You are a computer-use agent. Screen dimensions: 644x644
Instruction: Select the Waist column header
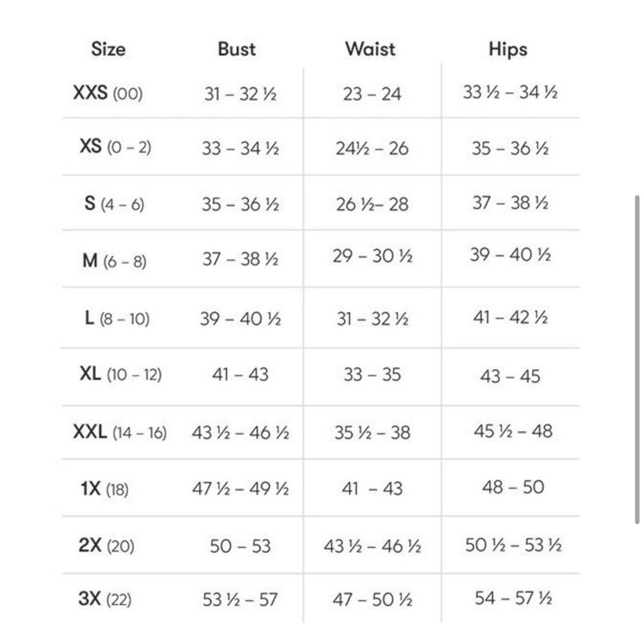[x=370, y=49]
